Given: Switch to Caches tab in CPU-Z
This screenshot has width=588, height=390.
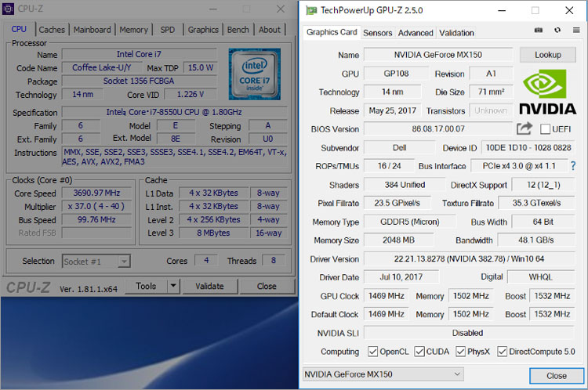Looking at the screenshot, I should pyautogui.click(x=52, y=30).
